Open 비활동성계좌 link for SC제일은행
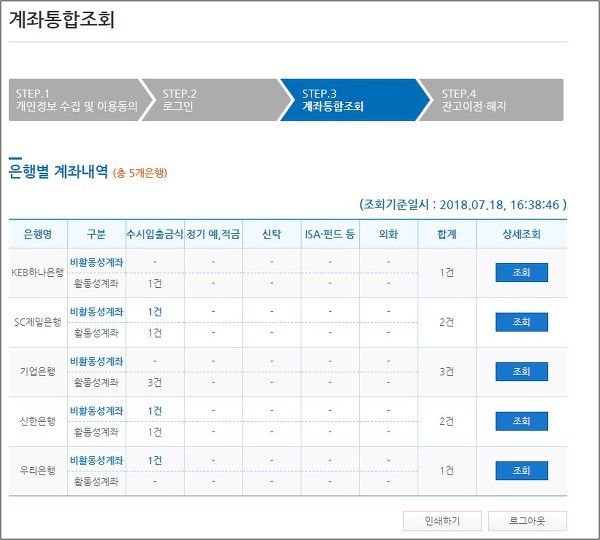The width and height of the screenshot is (600, 540). (96, 312)
